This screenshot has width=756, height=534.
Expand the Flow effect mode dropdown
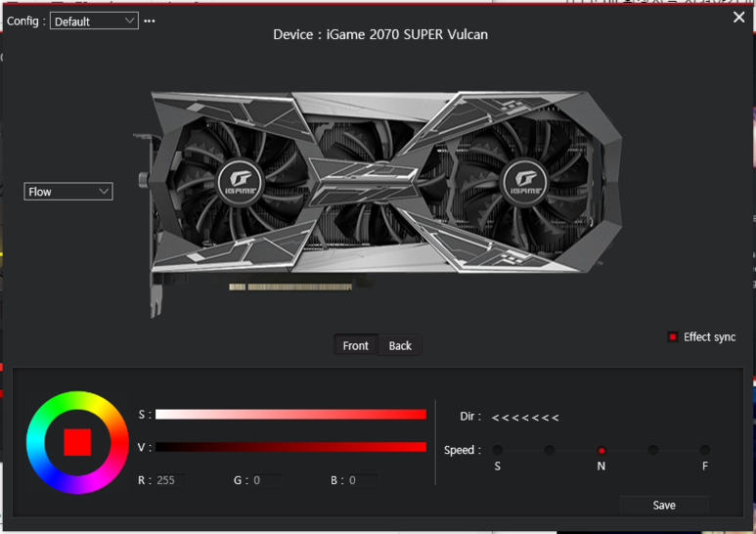click(68, 192)
